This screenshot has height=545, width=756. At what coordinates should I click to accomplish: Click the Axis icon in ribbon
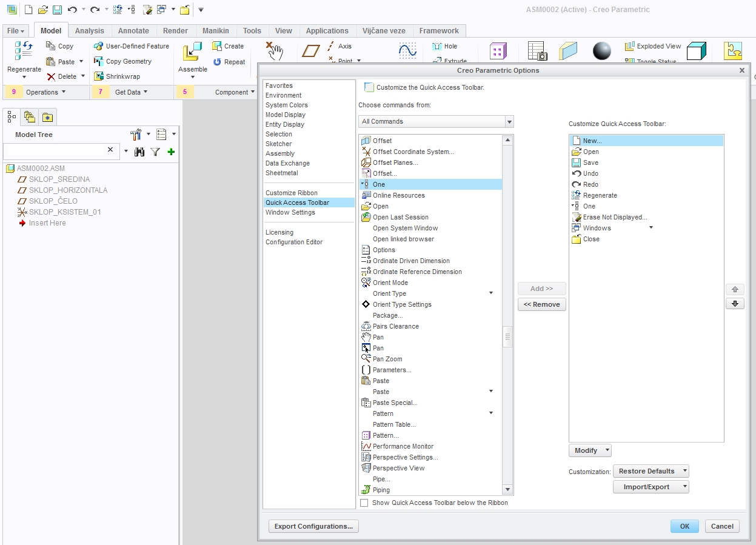(x=330, y=46)
